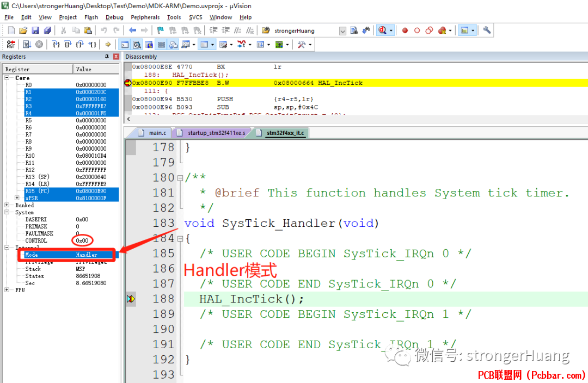Click the Run to Cursor Line icon
Image resolution: width=588 pixels, height=383 pixels.
[92, 45]
